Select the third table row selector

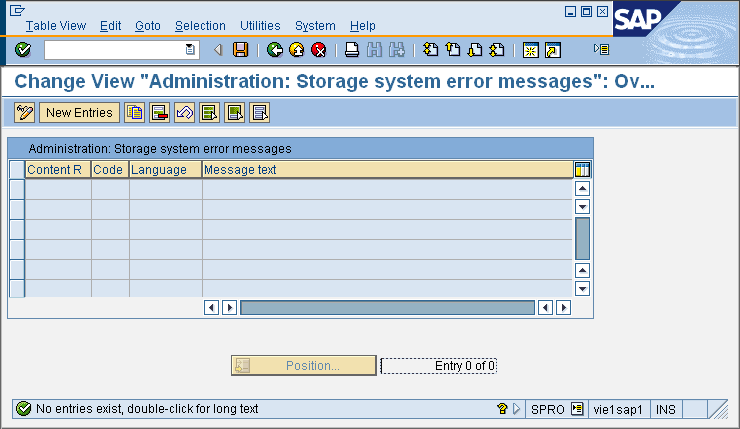pyautogui.click(x=16, y=229)
